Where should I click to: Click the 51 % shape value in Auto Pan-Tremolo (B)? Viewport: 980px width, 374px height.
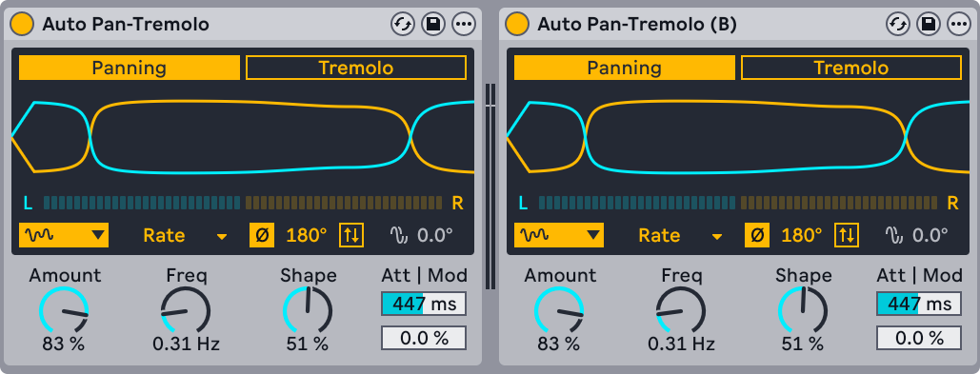tap(803, 344)
